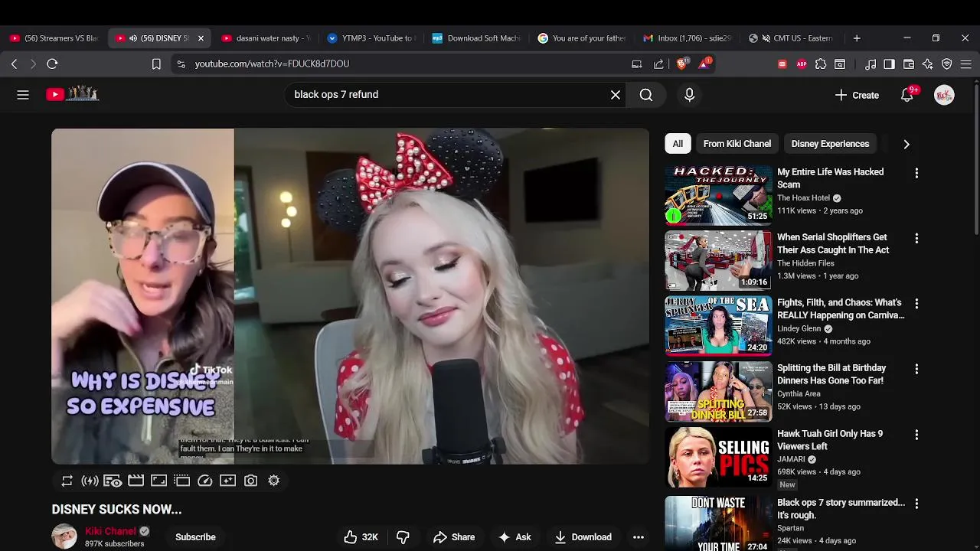Show next filter chips arrow

point(906,144)
